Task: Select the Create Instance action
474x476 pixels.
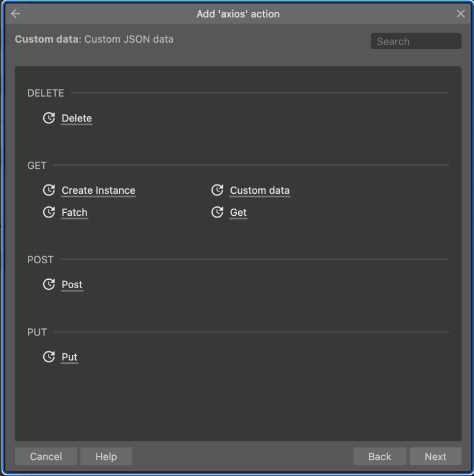Action: [x=98, y=190]
